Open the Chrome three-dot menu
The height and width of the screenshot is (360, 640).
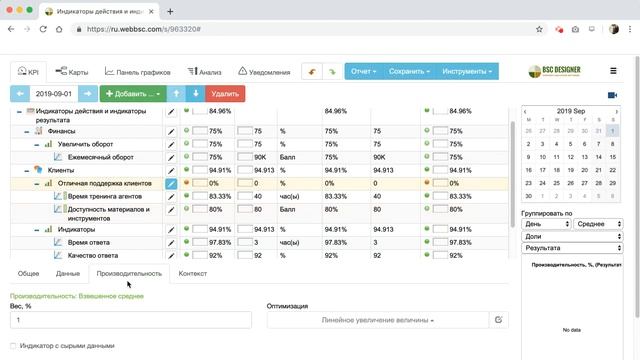pos(630,29)
